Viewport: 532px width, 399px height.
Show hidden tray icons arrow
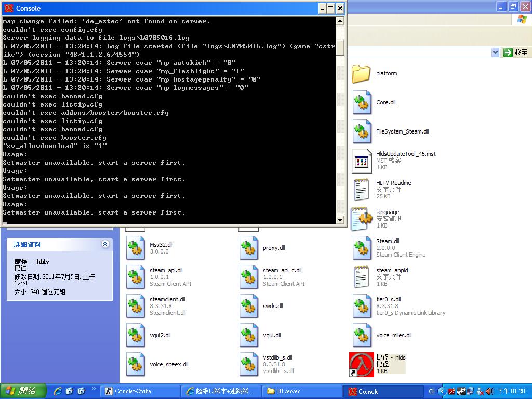[x=442, y=391]
